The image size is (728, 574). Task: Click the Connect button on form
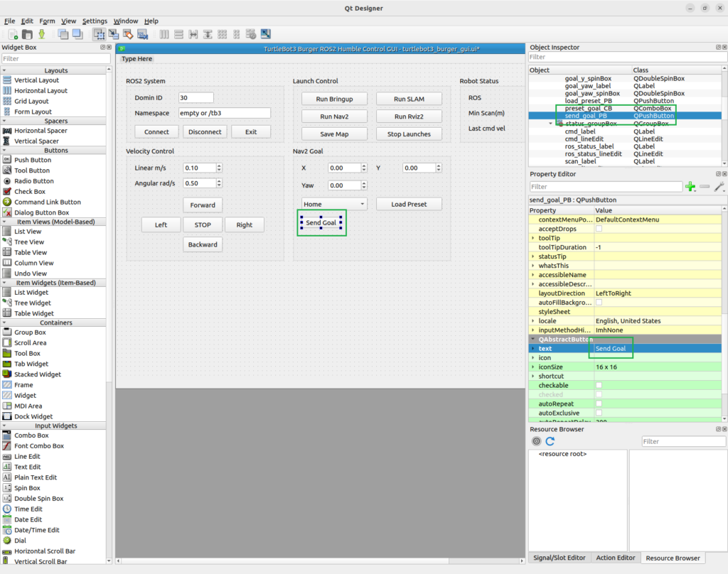point(156,132)
